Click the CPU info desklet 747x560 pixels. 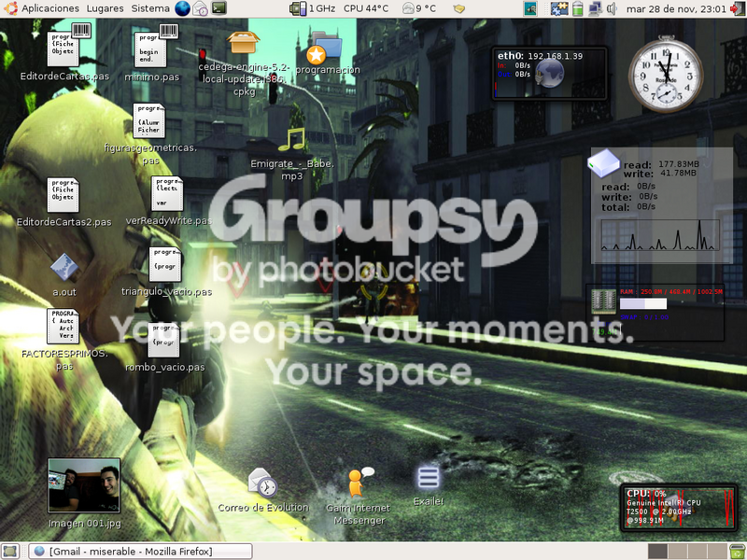(679, 508)
